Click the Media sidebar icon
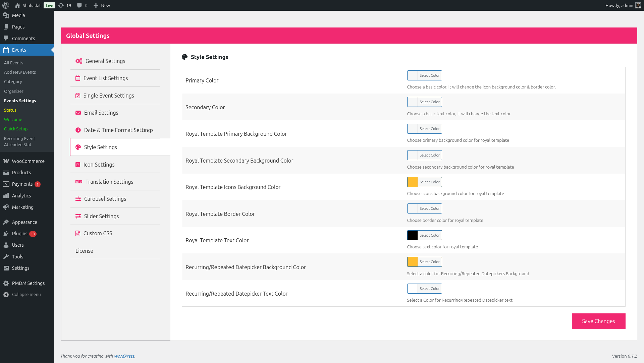 (x=6, y=15)
